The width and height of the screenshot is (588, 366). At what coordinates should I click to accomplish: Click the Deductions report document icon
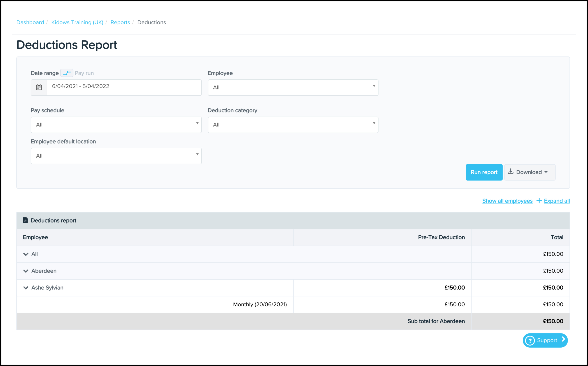(x=25, y=220)
